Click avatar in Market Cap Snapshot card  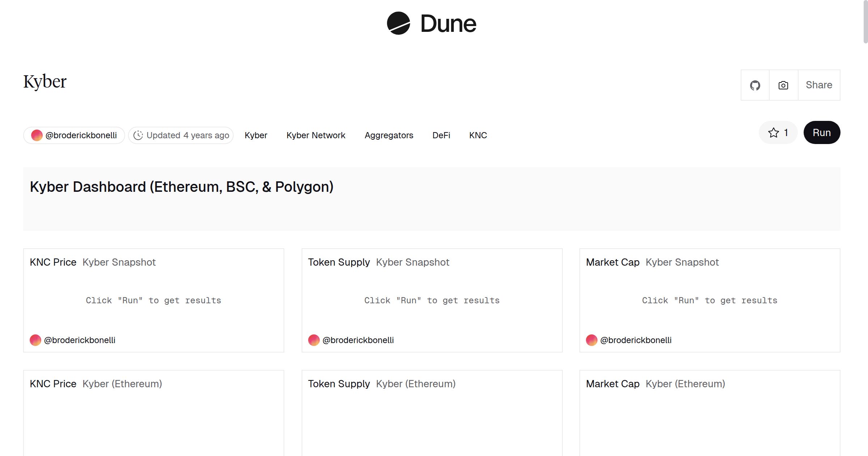tap(591, 340)
